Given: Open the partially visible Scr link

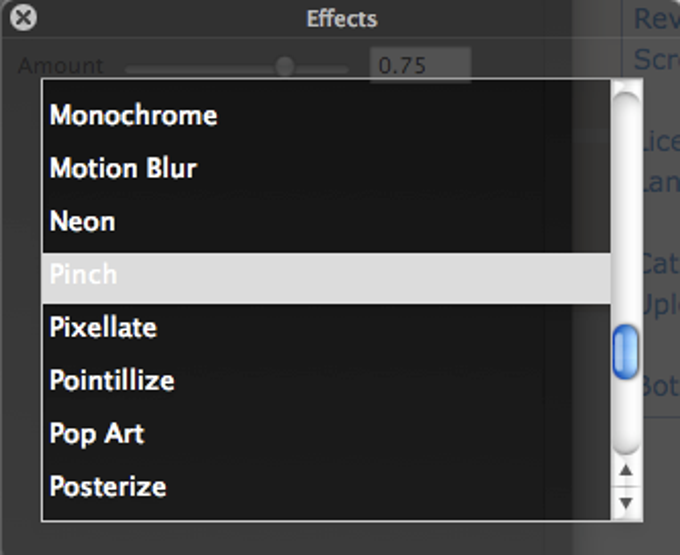Looking at the screenshot, I should point(657,59).
